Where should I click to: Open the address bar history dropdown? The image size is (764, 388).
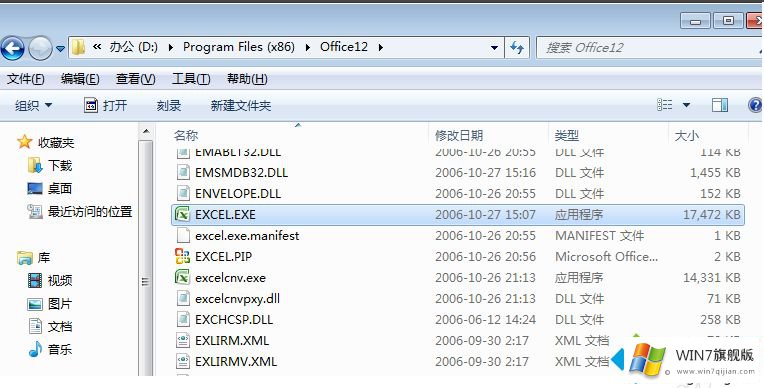(x=494, y=48)
